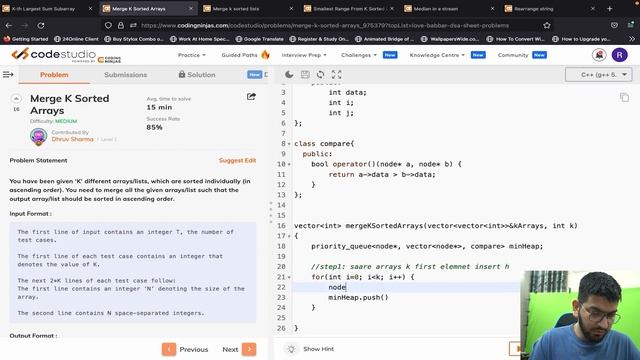
Task: Open locked Solution tab
Action: 197,75
